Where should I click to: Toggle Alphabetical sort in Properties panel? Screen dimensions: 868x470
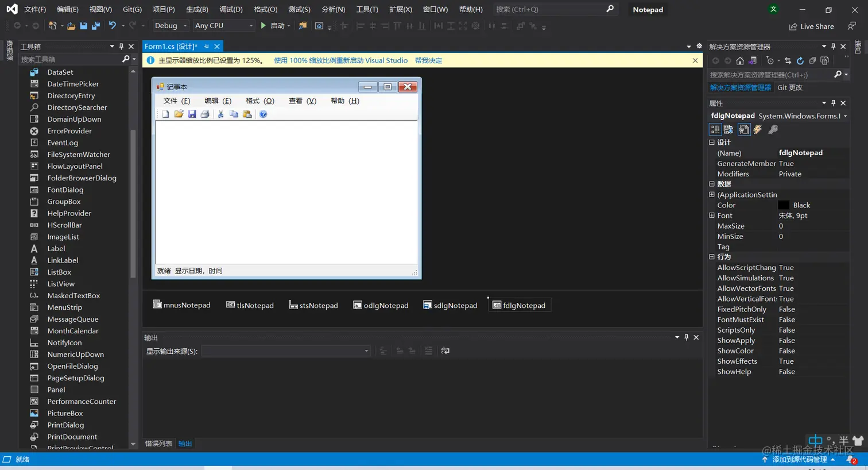click(x=728, y=129)
